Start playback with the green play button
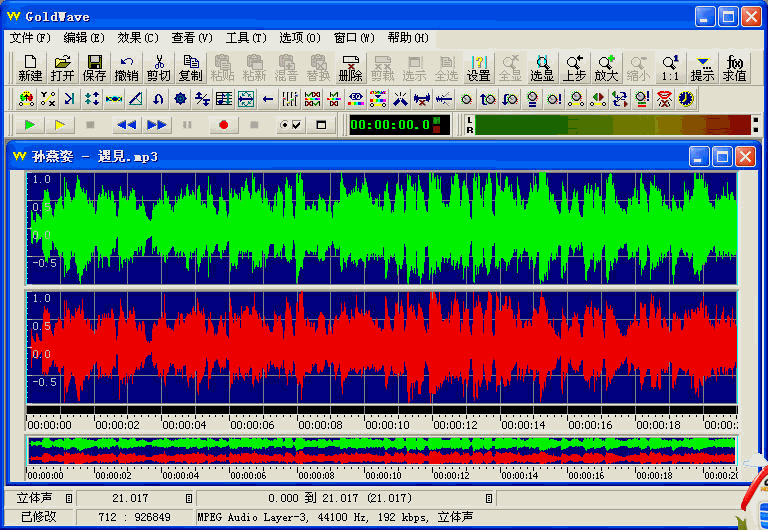This screenshot has height=530, width=768. 29,125
